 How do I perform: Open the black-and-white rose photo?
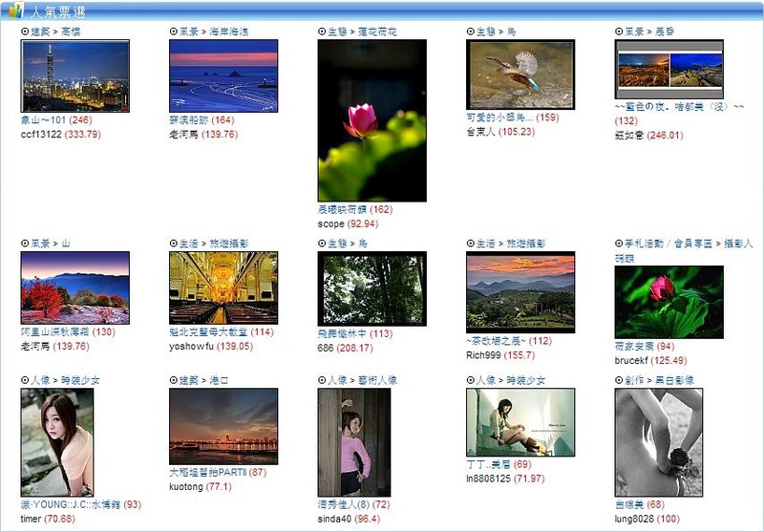(659, 442)
